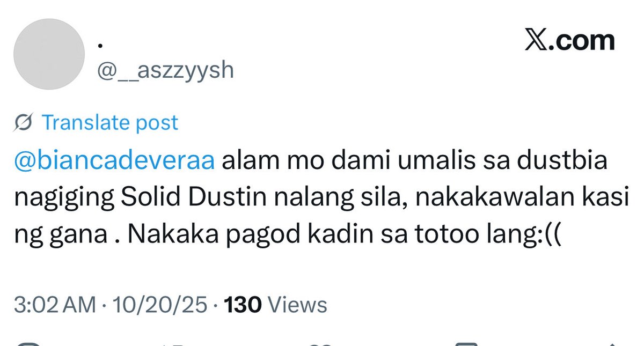Open the @biancadeveraa mention
Viewport: 644px width, 346px height.
coord(114,162)
